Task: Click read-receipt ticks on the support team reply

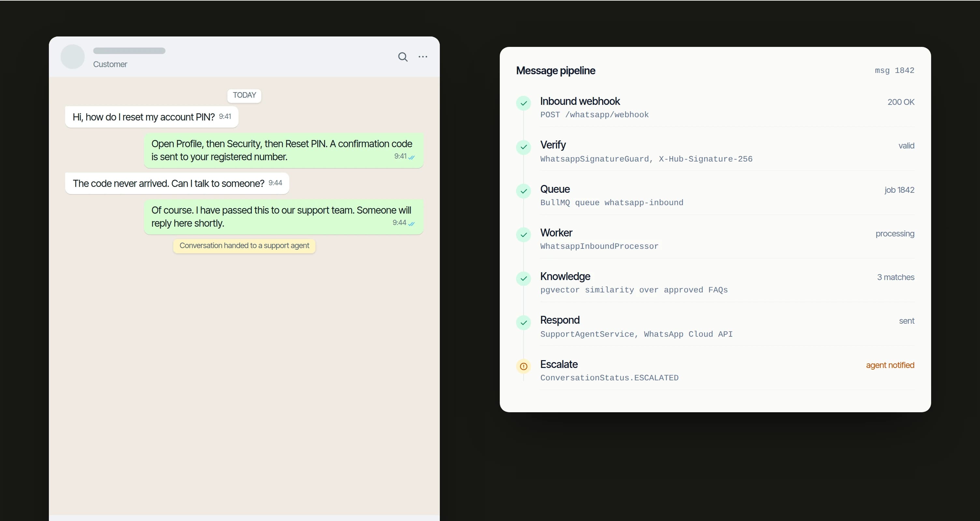Action: 411,224
